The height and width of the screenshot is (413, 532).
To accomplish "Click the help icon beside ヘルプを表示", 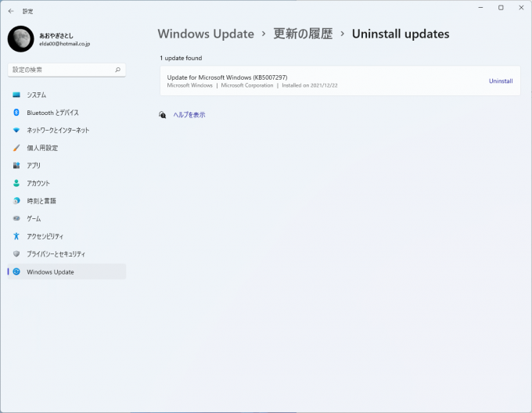I will coord(163,115).
